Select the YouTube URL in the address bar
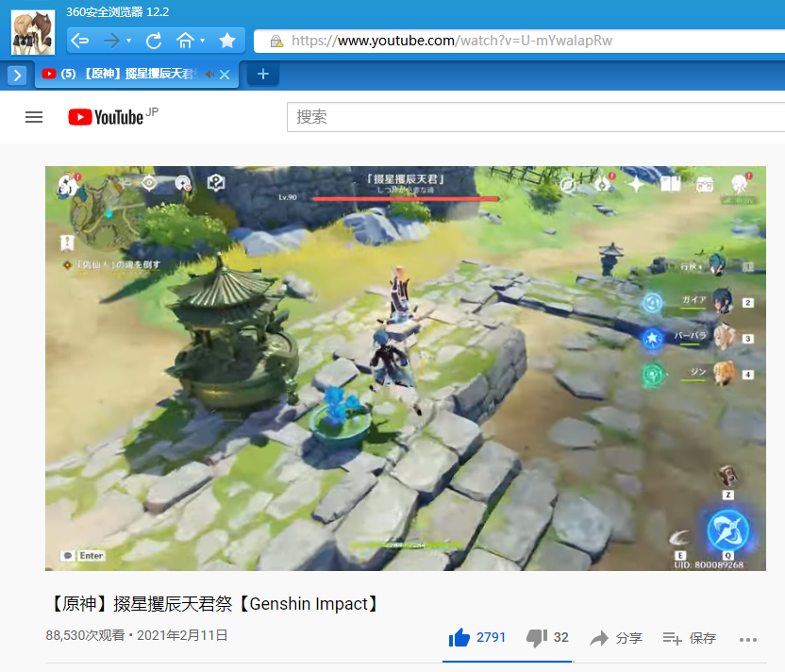Viewport: 785px width, 672px height. click(452, 41)
